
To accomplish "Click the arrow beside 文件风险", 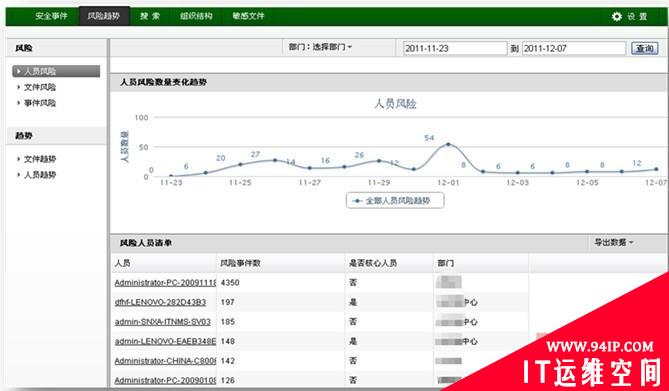I will [x=18, y=87].
